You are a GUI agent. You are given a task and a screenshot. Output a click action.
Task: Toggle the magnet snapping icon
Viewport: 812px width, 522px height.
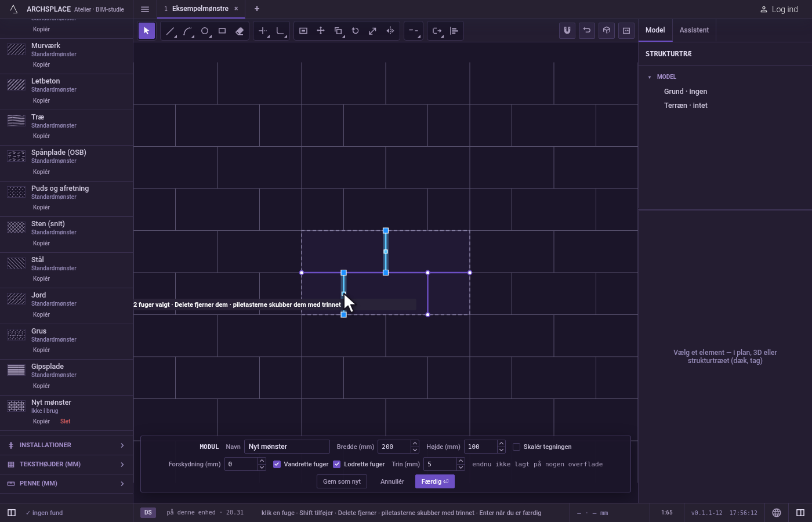point(567,31)
